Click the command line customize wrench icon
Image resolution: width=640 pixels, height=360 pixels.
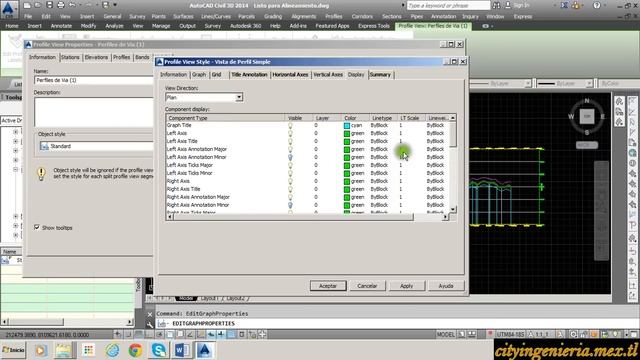click(150, 324)
